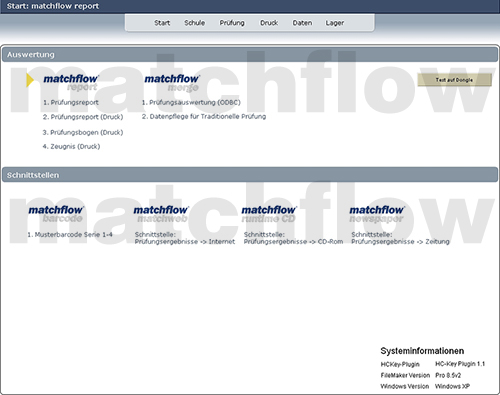Click the Systeminformationen heading
The width and height of the screenshot is (500, 395).
coord(422,351)
